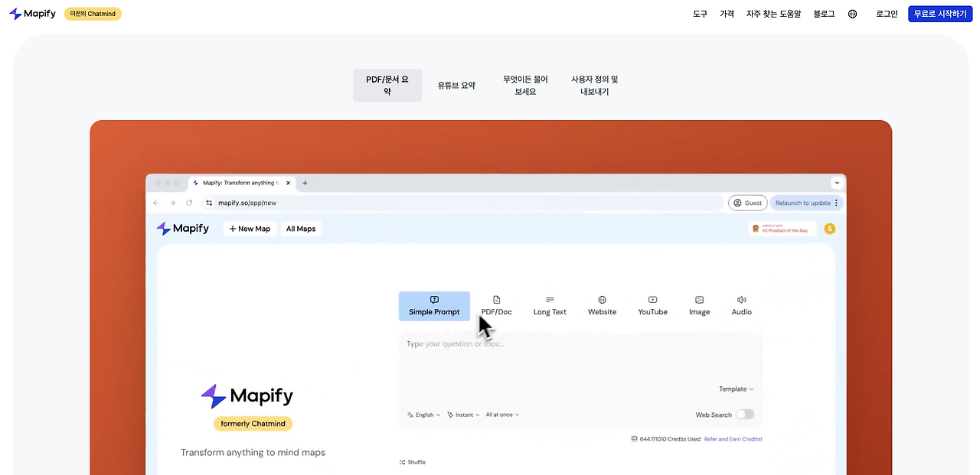This screenshot has width=980, height=475.
Task: Expand the browser tab list chevron
Action: pyautogui.click(x=838, y=183)
